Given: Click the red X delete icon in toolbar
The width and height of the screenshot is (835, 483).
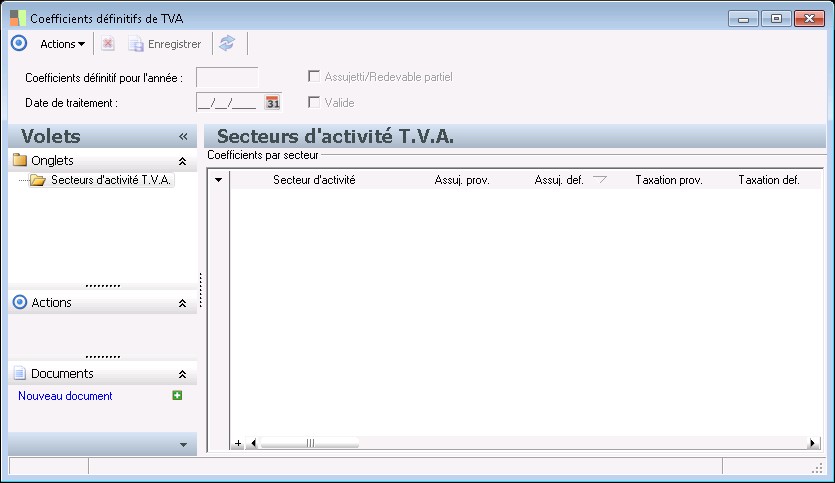Looking at the screenshot, I should (x=108, y=44).
